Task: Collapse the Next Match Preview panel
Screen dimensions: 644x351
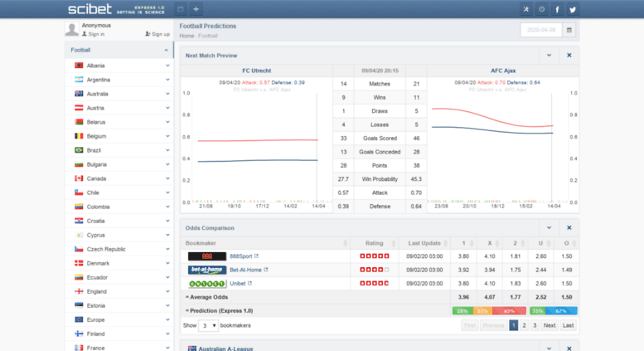Action: click(550, 55)
